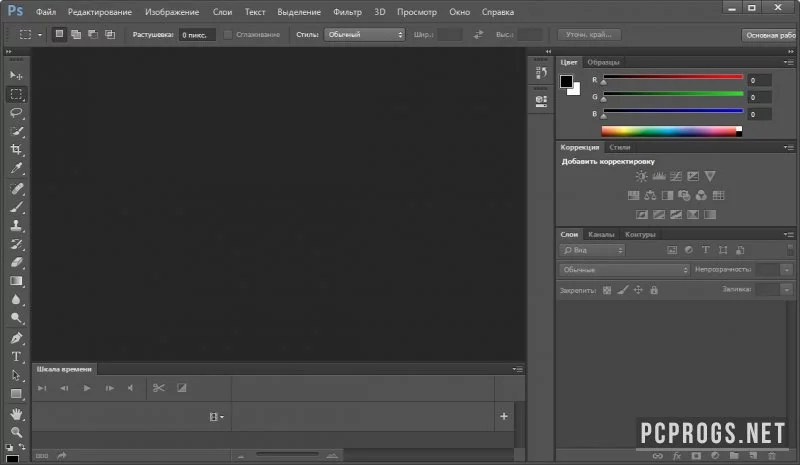The image size is (800, 465).
Task: Toggle the Сглаживание checkbox
Action: (228, 35)
